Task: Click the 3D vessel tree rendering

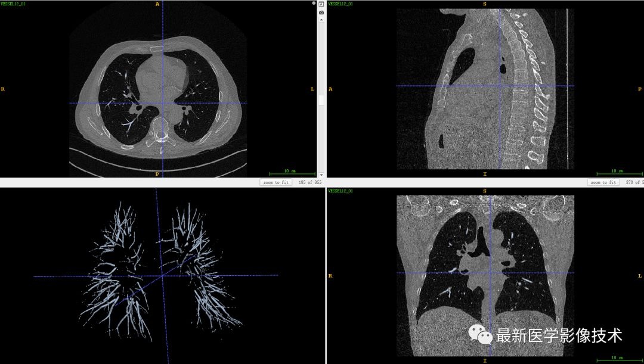Action: pos(160,271)
